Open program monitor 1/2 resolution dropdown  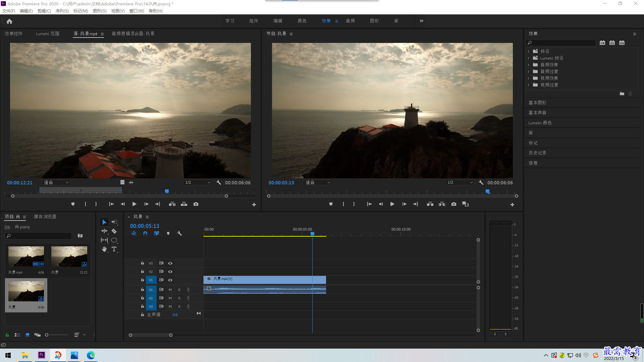tap(460, 182)
